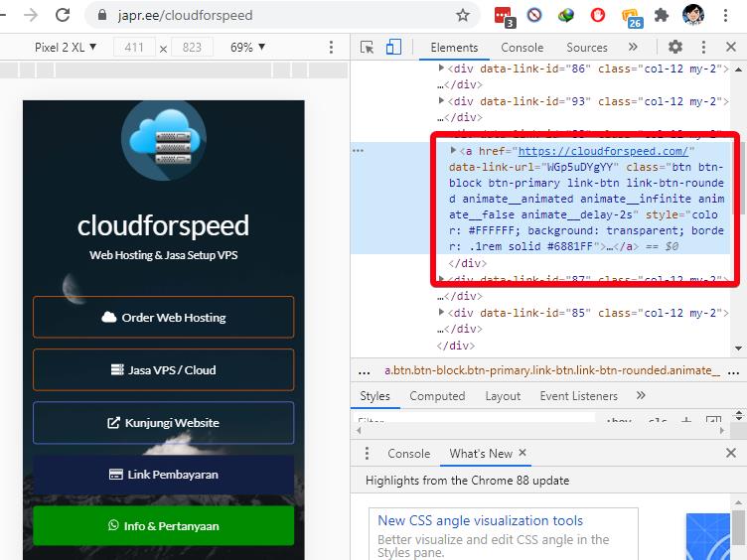The image size is (747, 560).
Task: Expand div with data-link-id 86
Action: tap(441, 69)
